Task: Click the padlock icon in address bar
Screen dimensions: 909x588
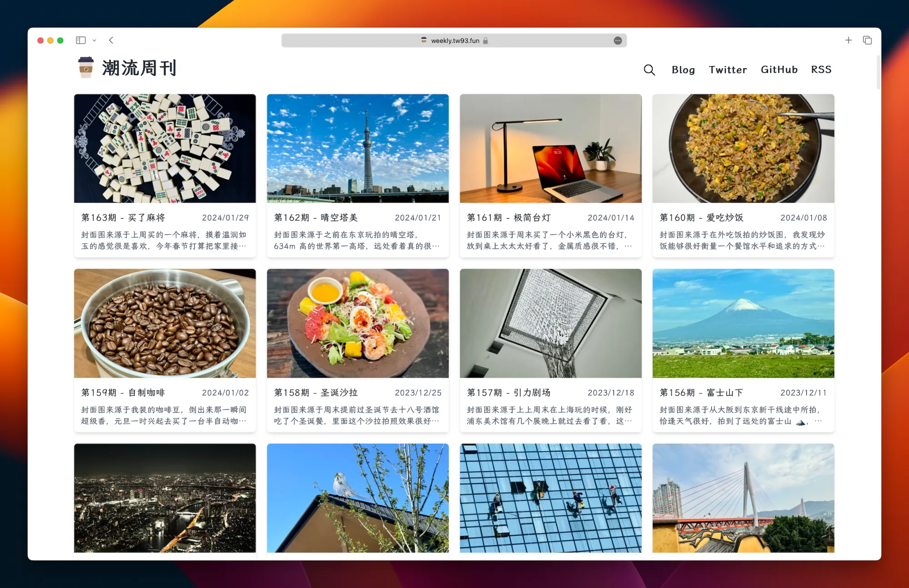Action: pyautogui.click(x=485, y=40)
